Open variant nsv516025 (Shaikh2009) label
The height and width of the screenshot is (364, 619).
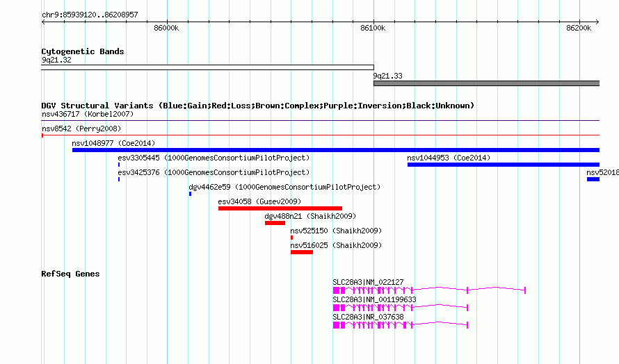click(336, 245)
